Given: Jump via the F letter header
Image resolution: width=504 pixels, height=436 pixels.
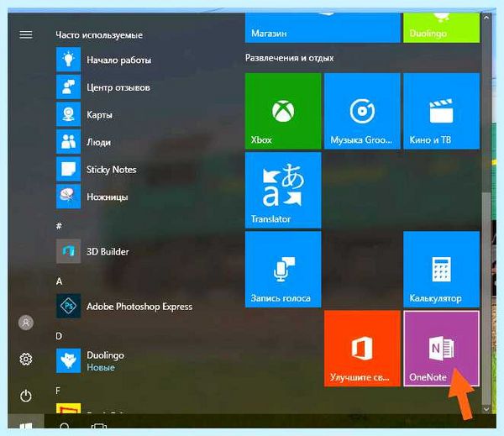Looking at the screenshot, I should [x=58, y=391].
